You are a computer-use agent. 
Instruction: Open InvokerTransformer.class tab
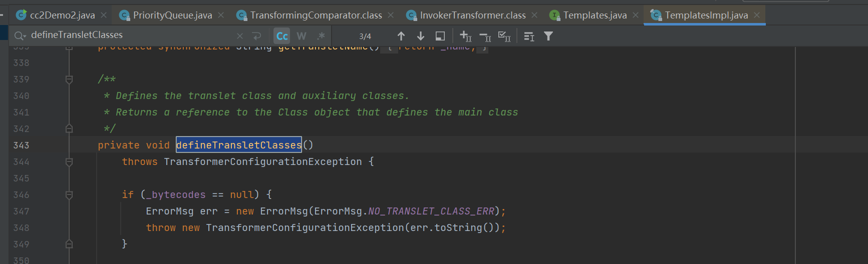point(473,15)
